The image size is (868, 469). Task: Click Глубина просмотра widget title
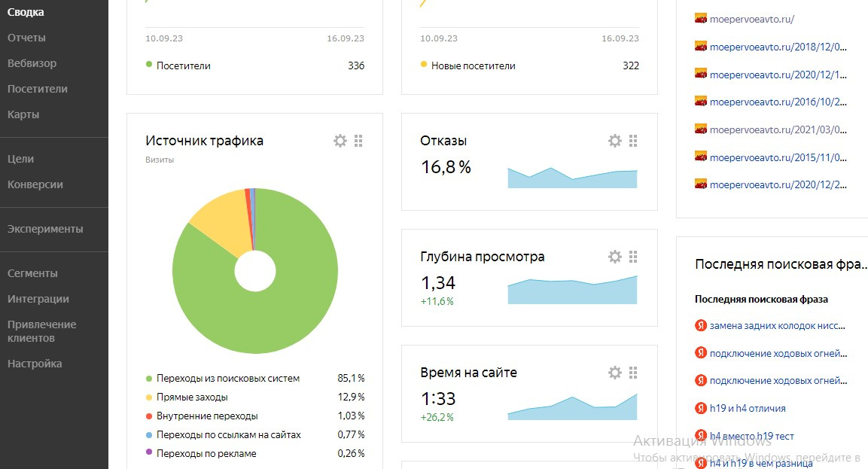coord(482,257)
